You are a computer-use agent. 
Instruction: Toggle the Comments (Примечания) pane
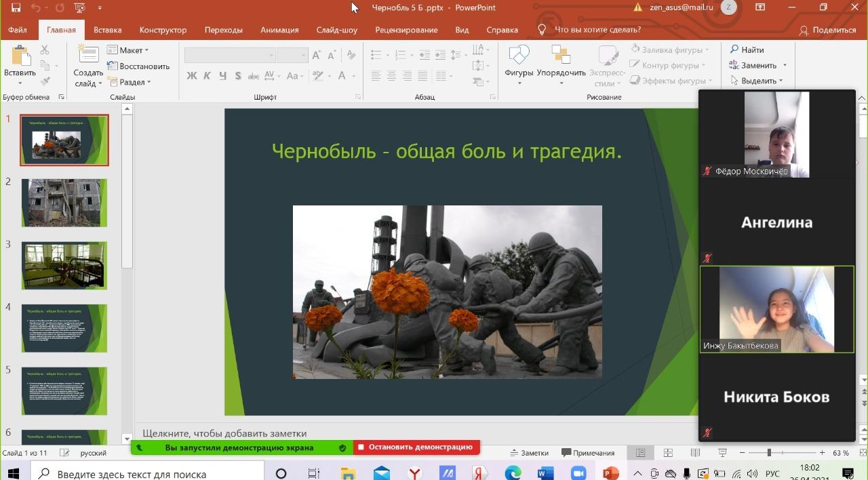pyautogui.click(x=588, y=453)
